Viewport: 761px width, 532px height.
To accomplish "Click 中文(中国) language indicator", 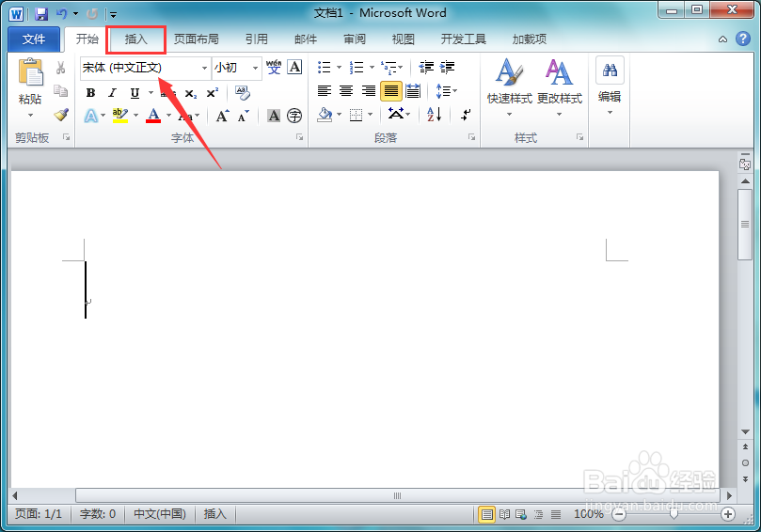I will tap(160, 514).
